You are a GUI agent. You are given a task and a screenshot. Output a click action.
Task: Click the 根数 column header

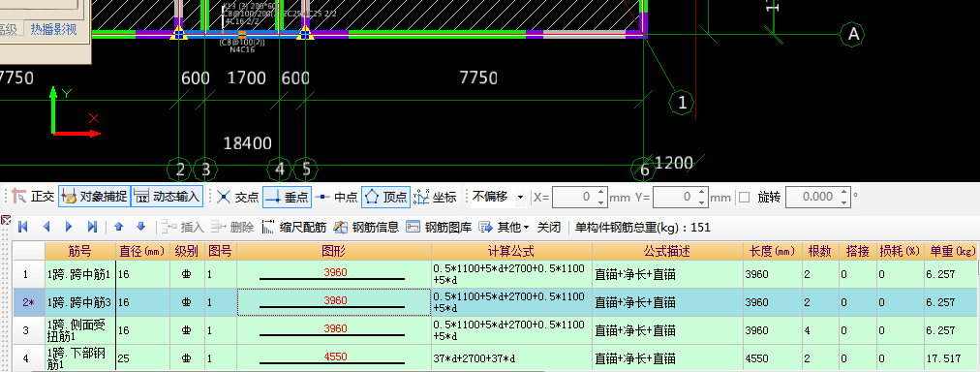tap(820, 252)
